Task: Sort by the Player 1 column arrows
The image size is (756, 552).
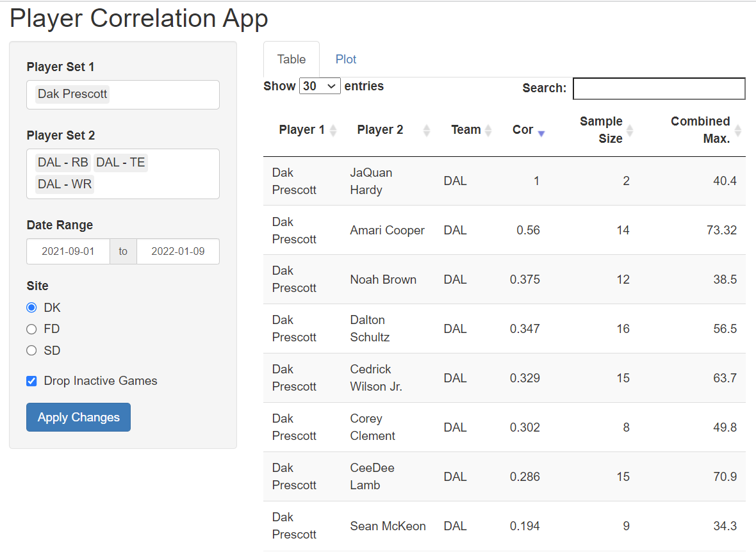Action: point(333,130)
